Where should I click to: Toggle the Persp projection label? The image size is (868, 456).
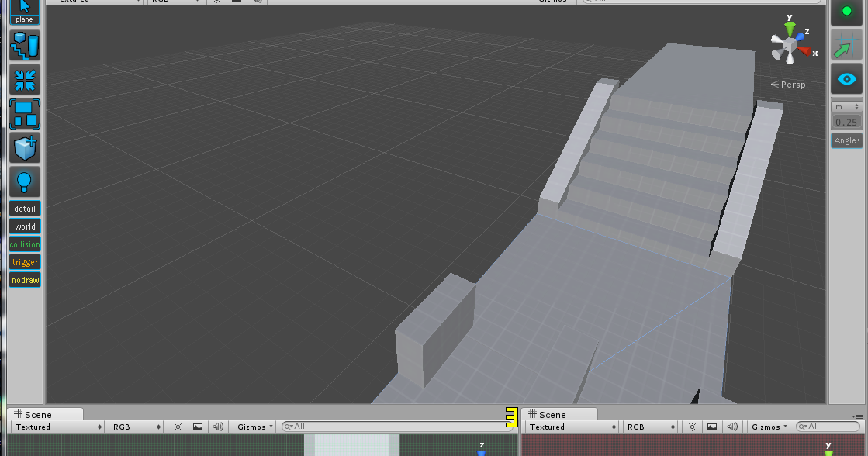(x=788, y=85)
